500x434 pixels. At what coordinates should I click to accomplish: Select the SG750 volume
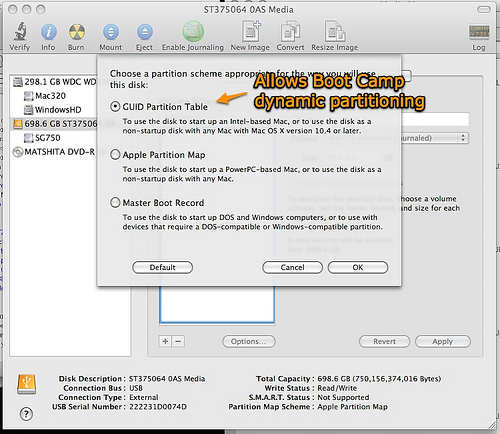pyautogui.click(x=42, y=138)
